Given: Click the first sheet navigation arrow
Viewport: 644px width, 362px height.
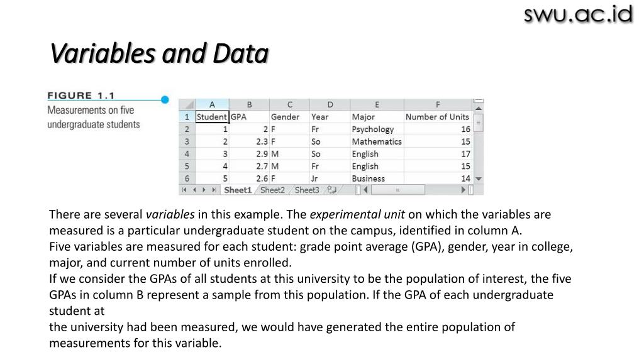Looking at the screenshot, I should click(x=184, y=190).
